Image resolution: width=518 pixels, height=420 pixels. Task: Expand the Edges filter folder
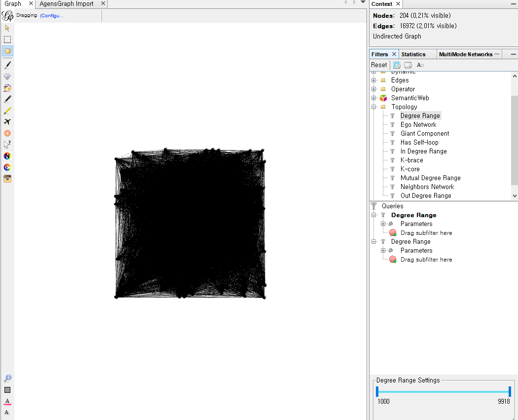pos(373,80)
